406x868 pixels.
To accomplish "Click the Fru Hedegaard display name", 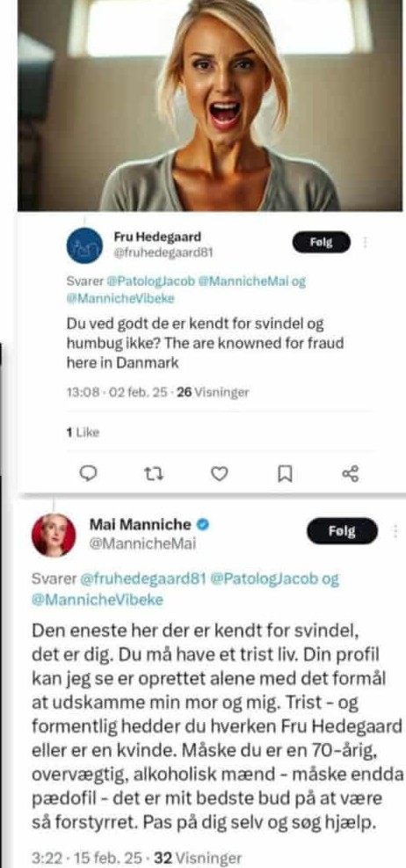I will point(157,237).
